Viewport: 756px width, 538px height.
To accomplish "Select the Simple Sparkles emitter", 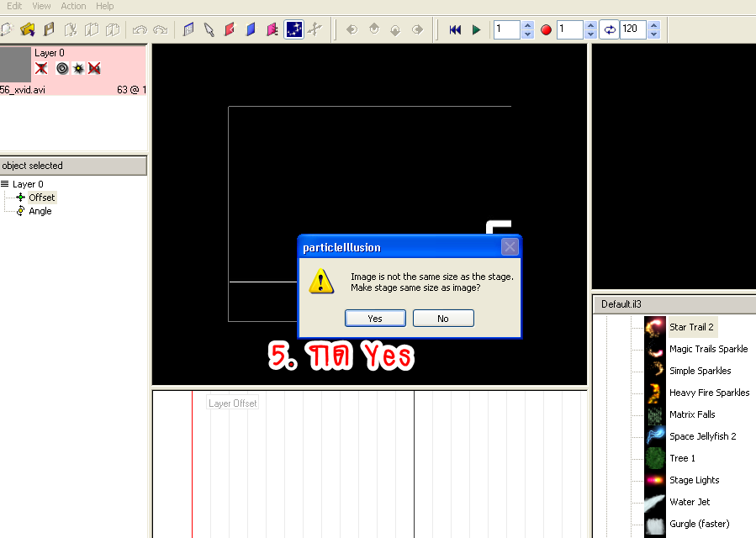I will pyautogui.click(x=700, y=371).
